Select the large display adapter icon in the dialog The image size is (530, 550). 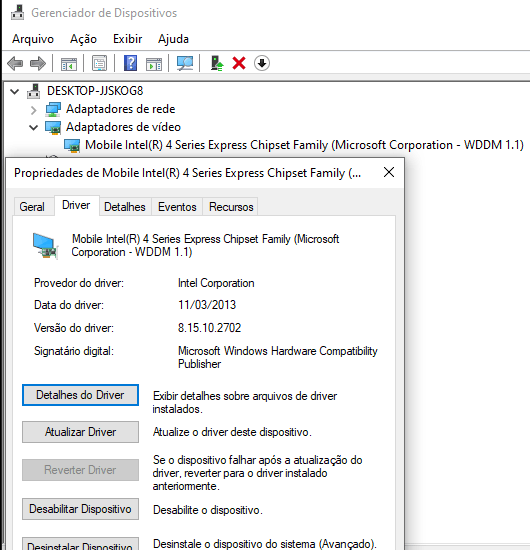point(45,246)
